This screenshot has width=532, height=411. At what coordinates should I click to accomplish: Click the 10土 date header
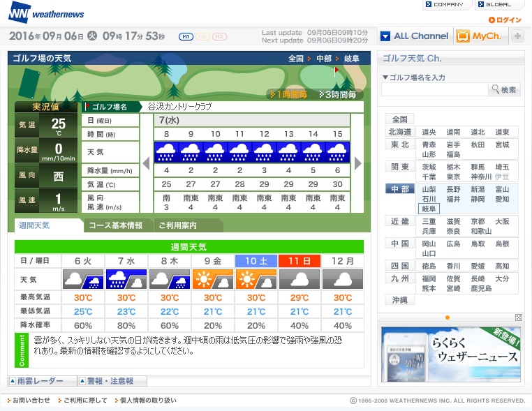click(x=256, y=261)
